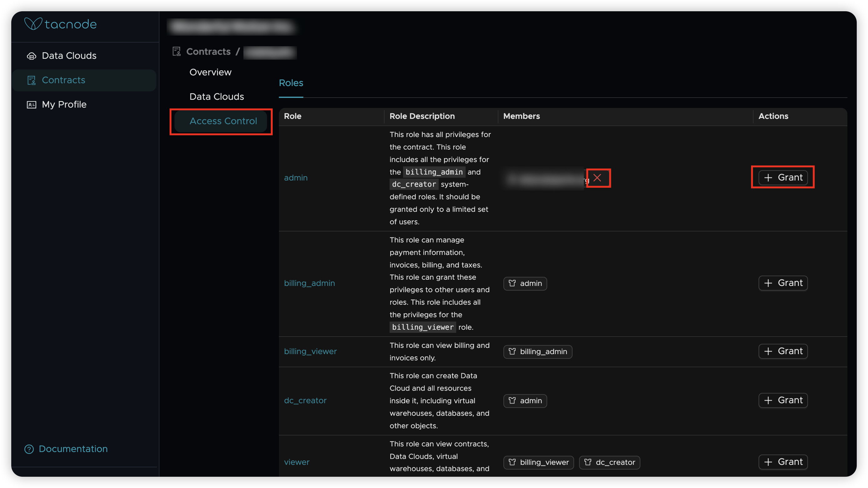Click the billing_admin code text in admin description
Image resolution: width=868 pixels, height=488 pixels.
tap(434, 172)
